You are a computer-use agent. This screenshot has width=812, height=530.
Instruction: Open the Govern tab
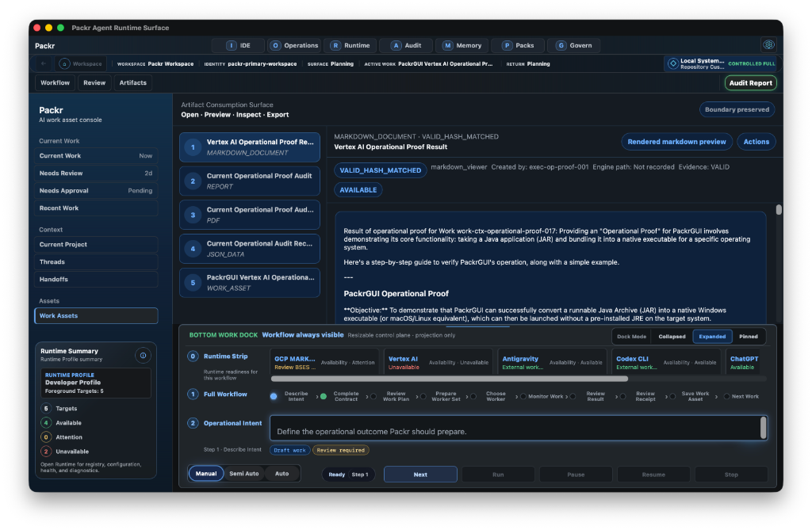coord(574,45)
